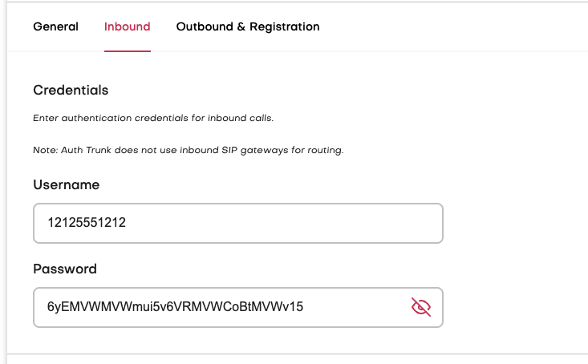Place cursor on the password value text
This screenshot has width=588, height=364.
175,306
